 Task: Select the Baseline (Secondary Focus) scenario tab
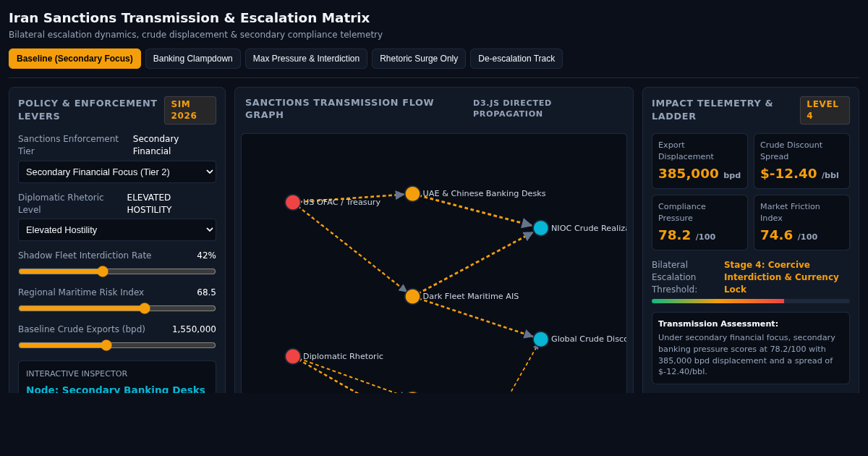tap(75, 59)
